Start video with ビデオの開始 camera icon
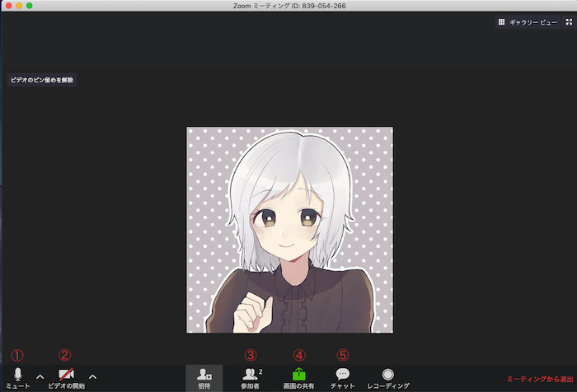Image resolution: width=577 pixels, height=392 pixels. [x=66, y=378]
